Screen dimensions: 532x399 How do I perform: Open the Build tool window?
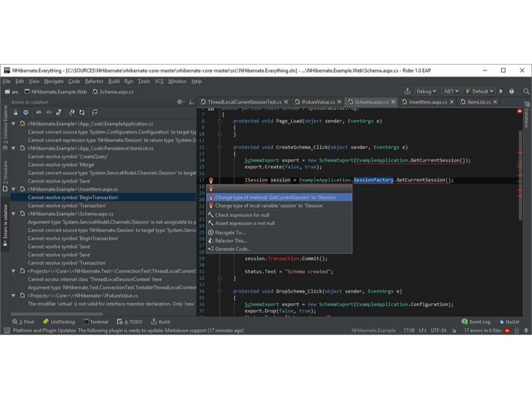tap(160, 322)
